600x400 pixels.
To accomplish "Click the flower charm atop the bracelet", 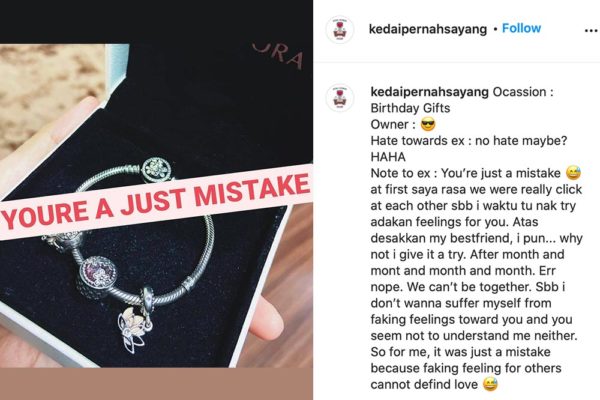I will click(x=157, y=170).
